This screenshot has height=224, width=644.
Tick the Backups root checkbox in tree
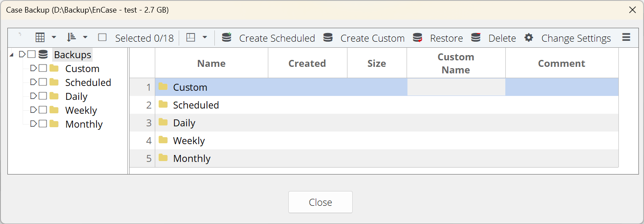coord(31,55)
